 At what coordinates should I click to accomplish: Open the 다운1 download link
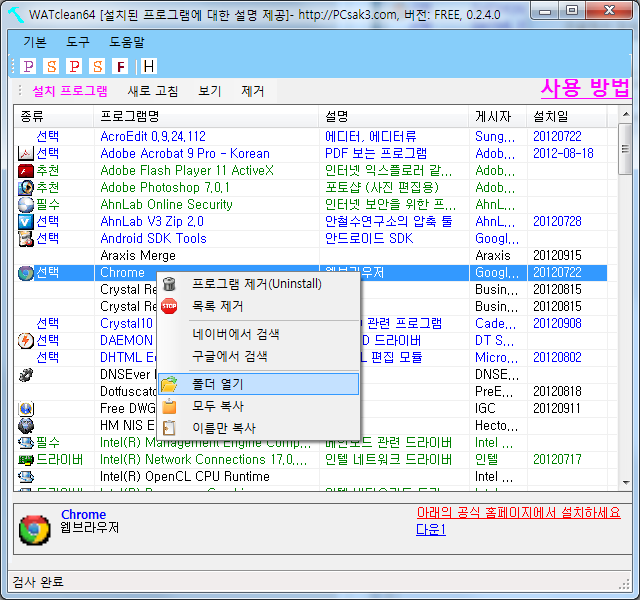tap(431, 529)
